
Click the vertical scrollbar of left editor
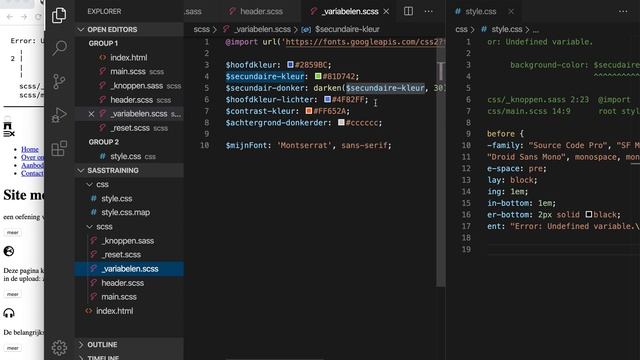tap(441, 163)
